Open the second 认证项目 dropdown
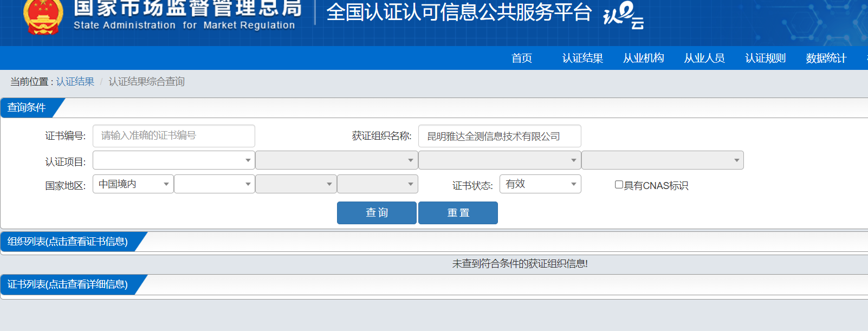This screenshot has width=868, height=331. [x=336, y=160]
